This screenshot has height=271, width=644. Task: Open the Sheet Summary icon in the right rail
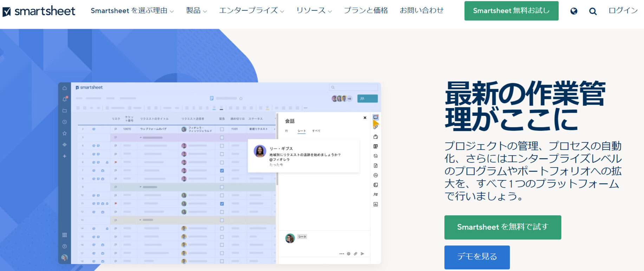[376, 185]
